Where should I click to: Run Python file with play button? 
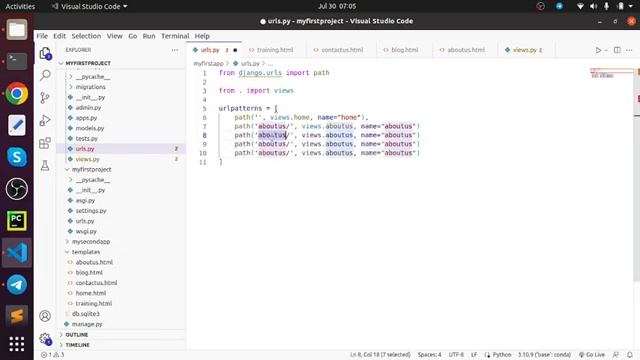(598, 50)
